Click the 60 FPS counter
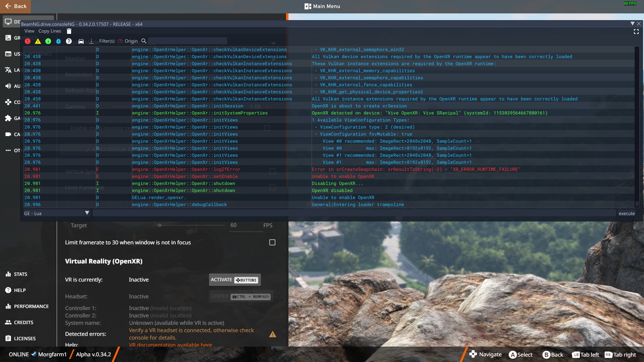 [x=630, y=3]
